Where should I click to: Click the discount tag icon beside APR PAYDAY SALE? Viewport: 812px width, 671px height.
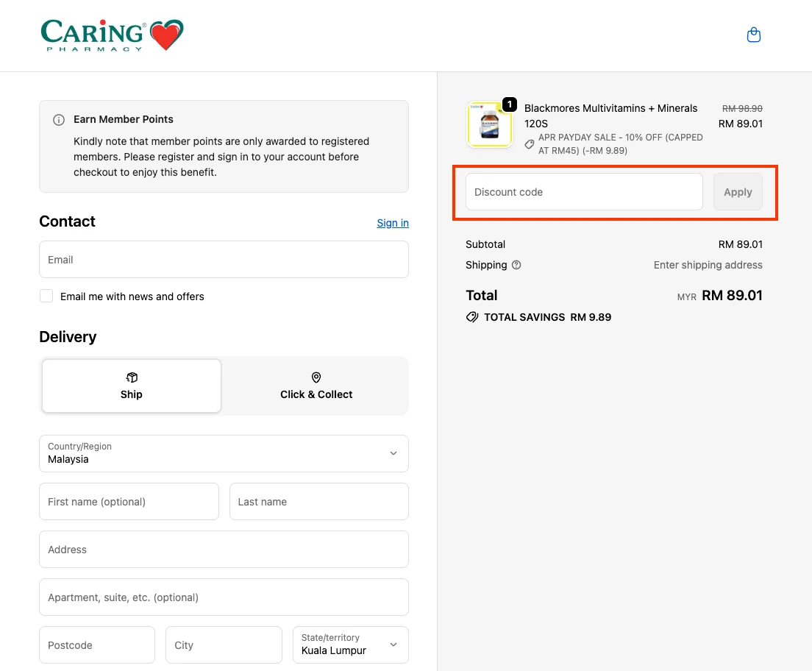pos(530,144)
